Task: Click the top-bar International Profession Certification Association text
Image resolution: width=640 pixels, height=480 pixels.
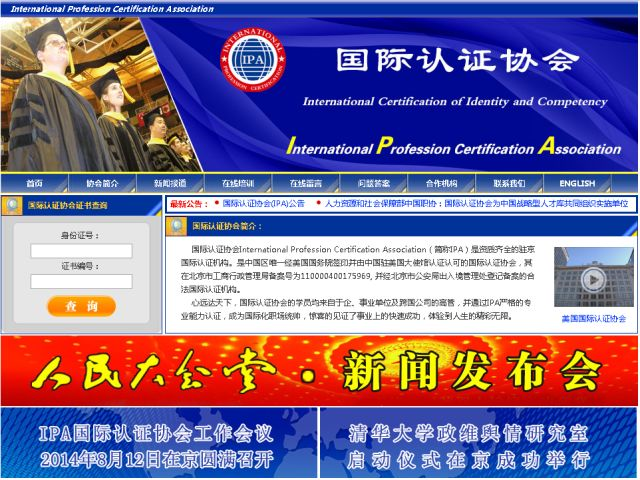Action: click(112, 9)
